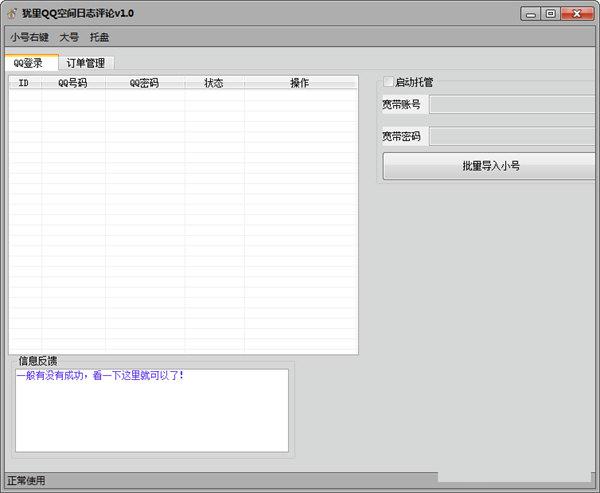Click the 正常使用 status bar text
Screen dimensions: 600x493
point(26,480)
